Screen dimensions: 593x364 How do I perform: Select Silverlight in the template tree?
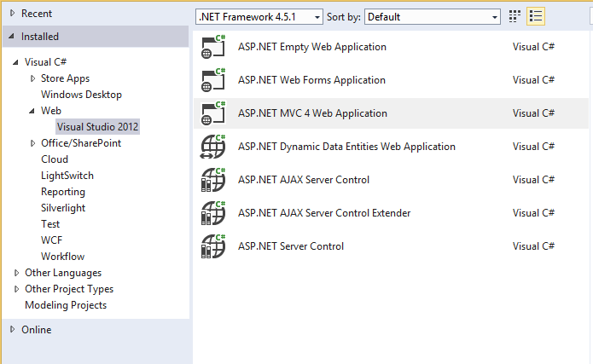click(63, 208)
